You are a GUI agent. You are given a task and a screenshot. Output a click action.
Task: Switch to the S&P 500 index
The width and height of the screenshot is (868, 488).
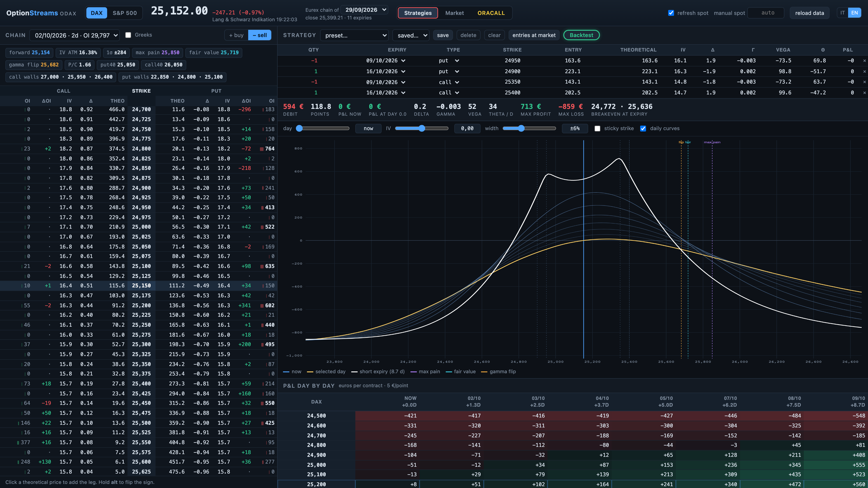(125, 13)
